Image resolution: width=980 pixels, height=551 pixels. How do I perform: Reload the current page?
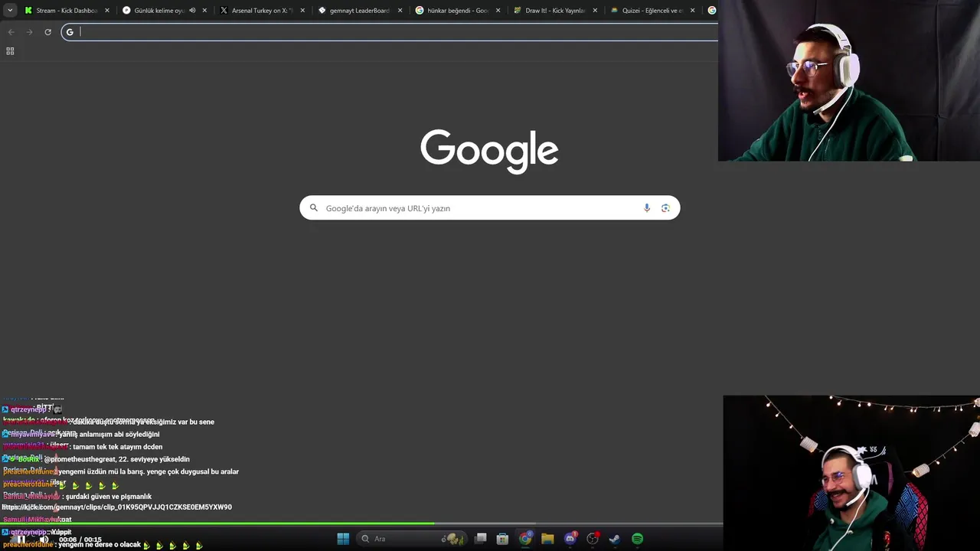47,31
